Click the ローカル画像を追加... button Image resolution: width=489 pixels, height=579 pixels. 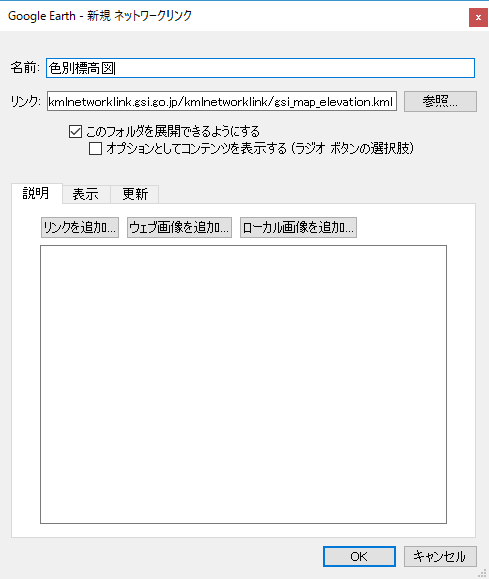(x=298, y=227)
